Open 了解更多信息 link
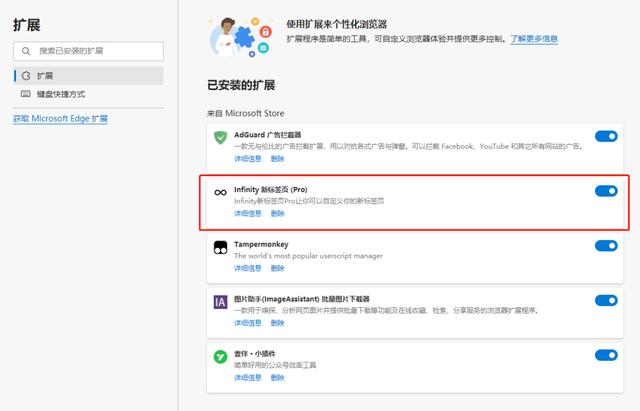The width and height of the screenshot is (640, 411). (534, 39)
